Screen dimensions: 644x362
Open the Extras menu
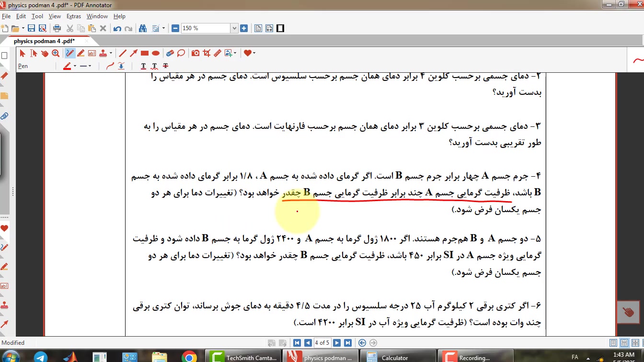pos(73,16)
